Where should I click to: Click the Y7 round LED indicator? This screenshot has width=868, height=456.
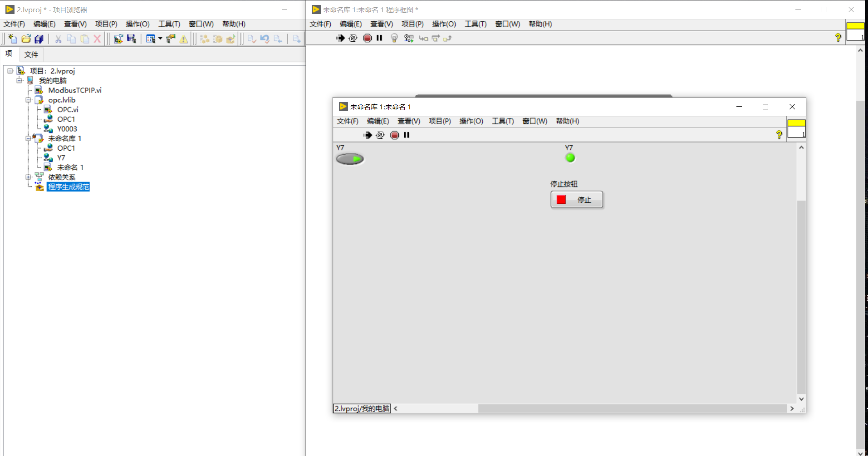[570, 157]
